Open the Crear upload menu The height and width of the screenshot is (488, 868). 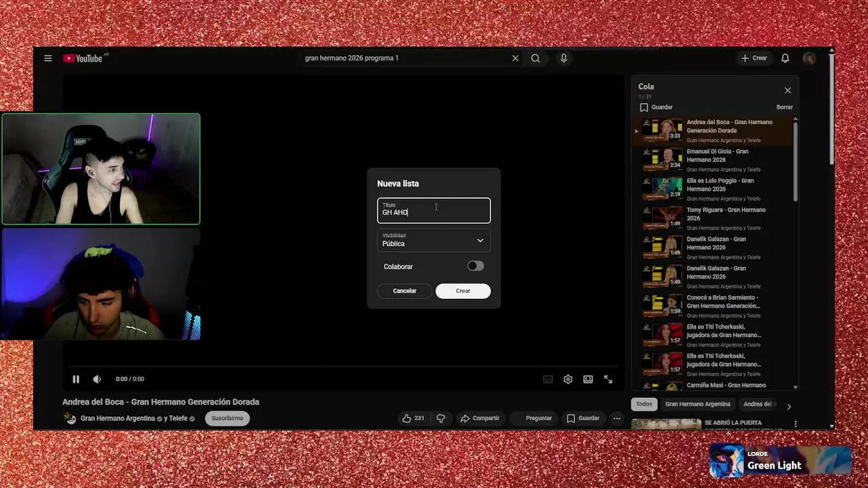coord(753,58)
